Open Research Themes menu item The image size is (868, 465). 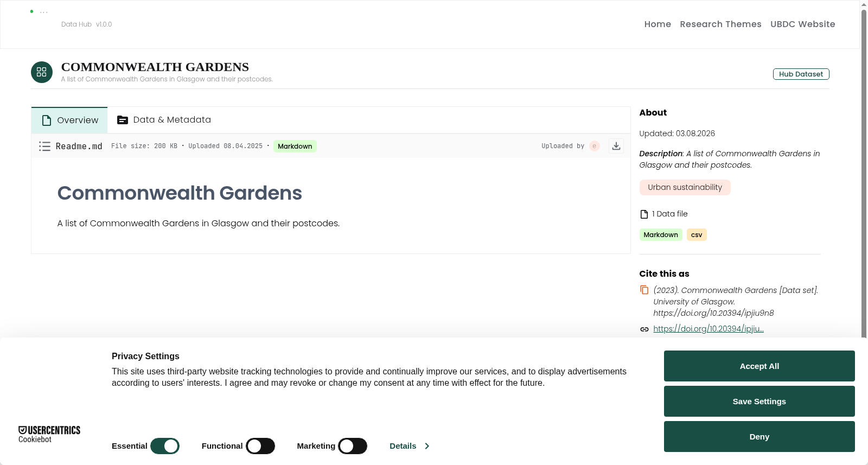click(720, 24)
